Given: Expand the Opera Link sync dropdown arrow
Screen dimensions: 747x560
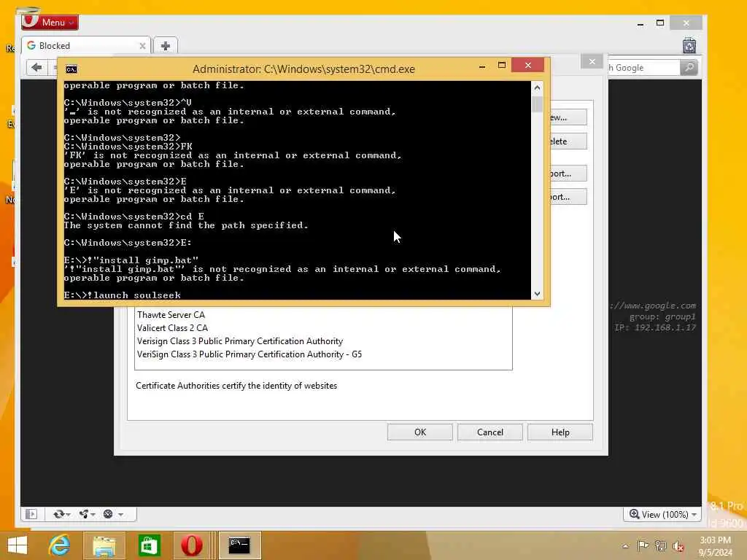Looking at the screenshot, I should pyautogui.click(x=69, y=515).
